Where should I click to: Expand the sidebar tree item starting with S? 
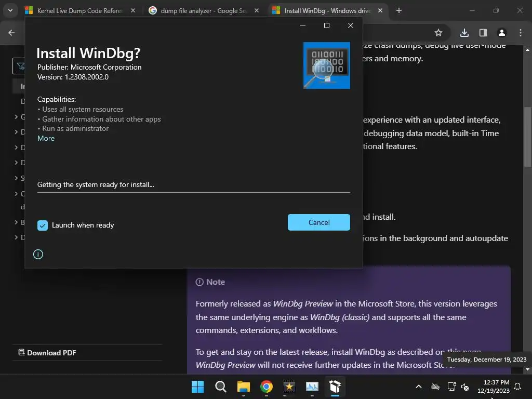point(16,178)
